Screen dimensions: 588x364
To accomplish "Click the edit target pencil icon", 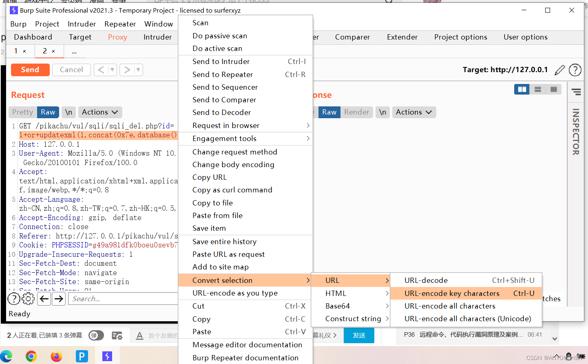I will tap(560, 70).
